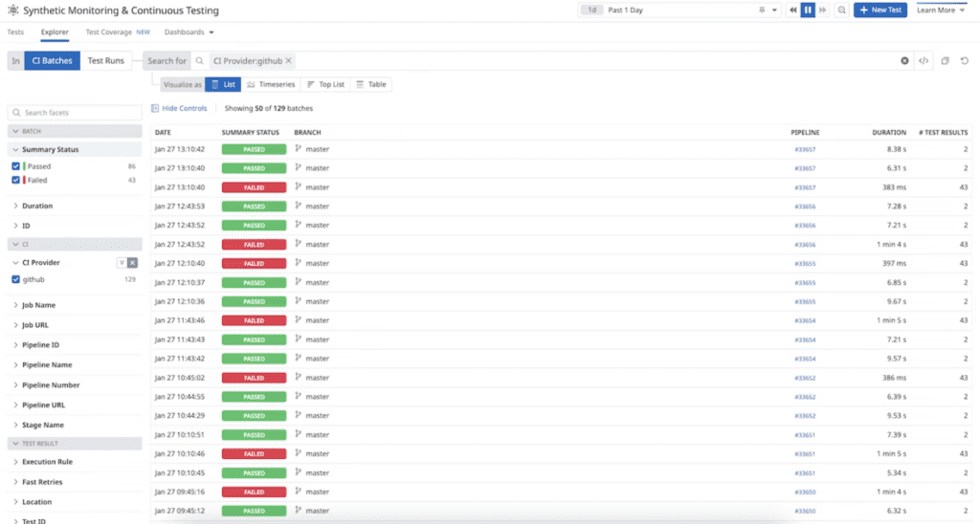Click the refresh arrow icon near search

(x=966, y=60)
